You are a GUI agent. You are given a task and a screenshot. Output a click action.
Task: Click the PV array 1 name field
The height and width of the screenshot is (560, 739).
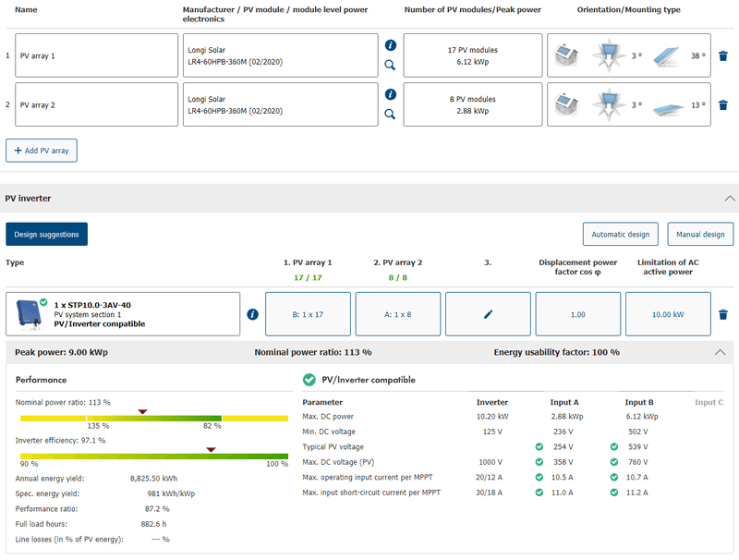click(x=97, y=55)
